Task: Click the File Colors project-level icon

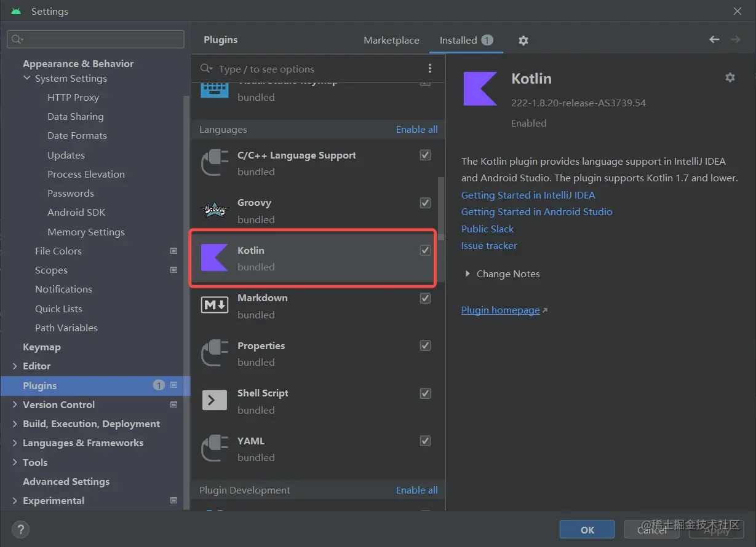Action: coord(173,251)
